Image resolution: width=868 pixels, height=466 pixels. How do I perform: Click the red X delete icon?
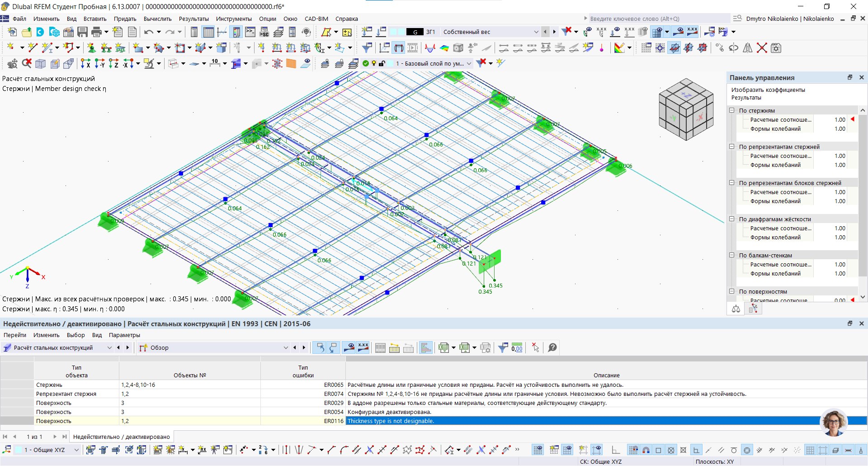pyautogui.click(x=762, y=48)
